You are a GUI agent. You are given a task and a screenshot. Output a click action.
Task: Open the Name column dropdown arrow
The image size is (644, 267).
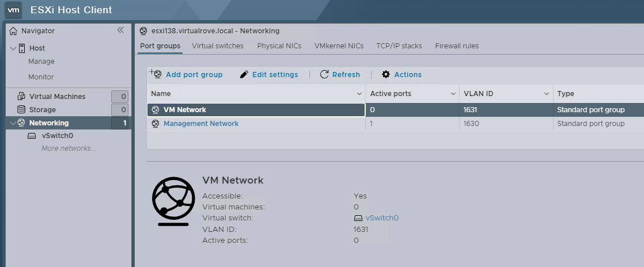(359, 94)
